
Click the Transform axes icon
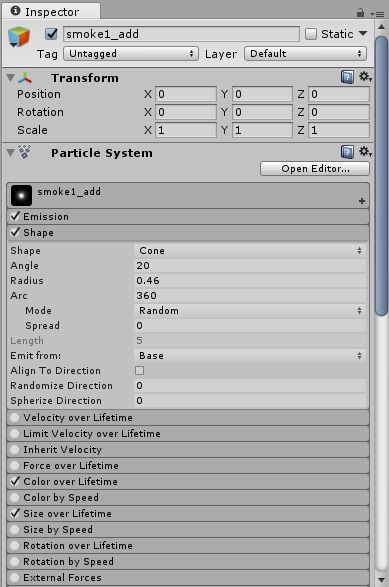click(x=25, y=78)
